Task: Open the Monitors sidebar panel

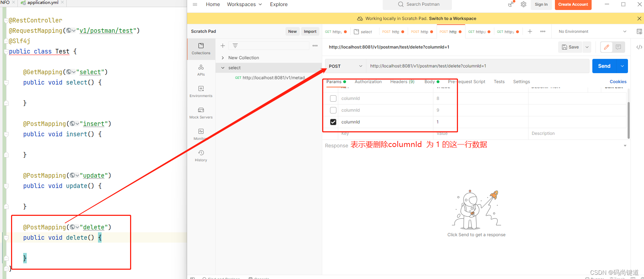Action: tap(201, 135)
